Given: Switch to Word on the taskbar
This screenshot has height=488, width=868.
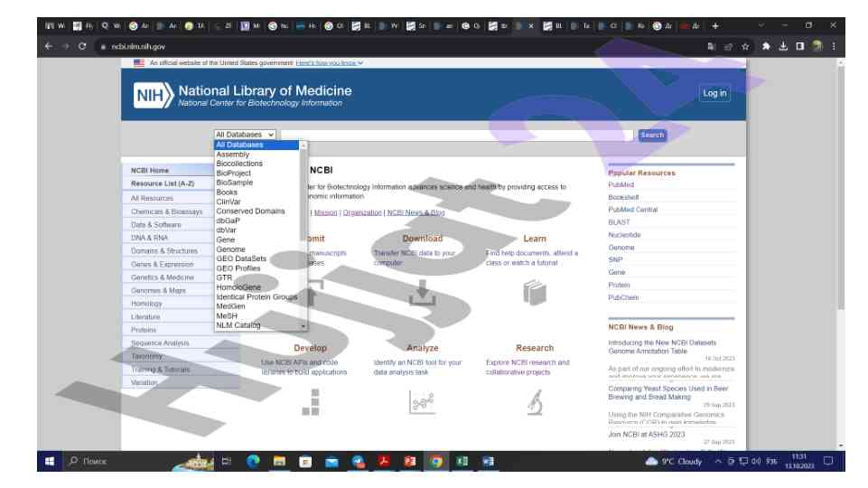Looking at the screenshot, I should click(489, 461).
